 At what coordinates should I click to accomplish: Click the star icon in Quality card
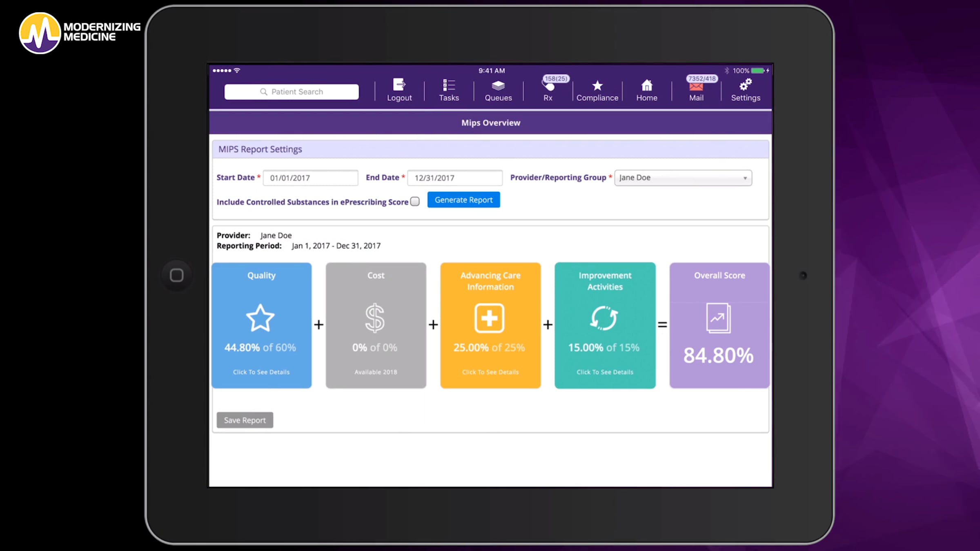point(261,318)
